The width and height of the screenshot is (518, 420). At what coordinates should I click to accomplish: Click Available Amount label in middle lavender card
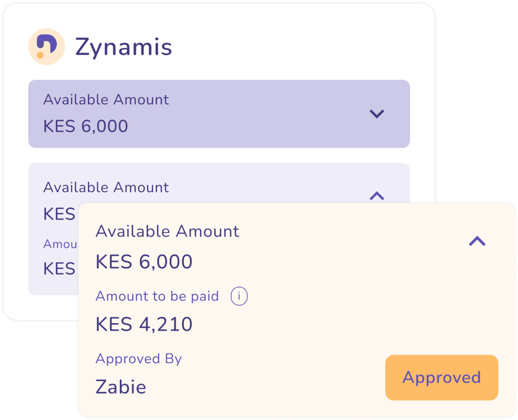(x=106, y=187)
